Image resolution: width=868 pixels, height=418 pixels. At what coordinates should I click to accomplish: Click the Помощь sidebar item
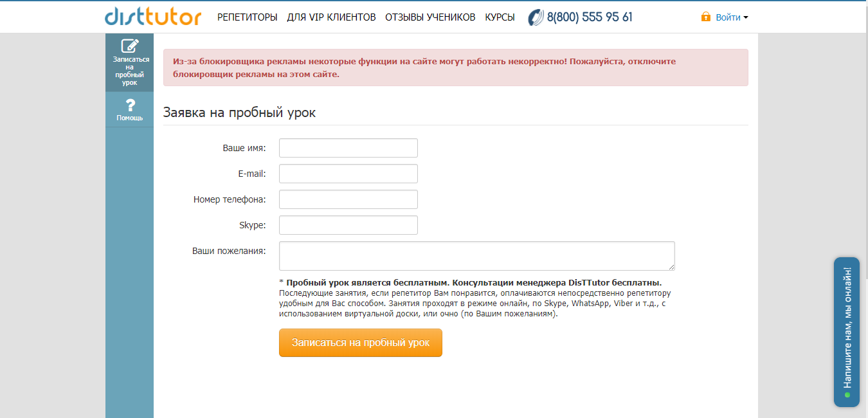coord(129,111)
